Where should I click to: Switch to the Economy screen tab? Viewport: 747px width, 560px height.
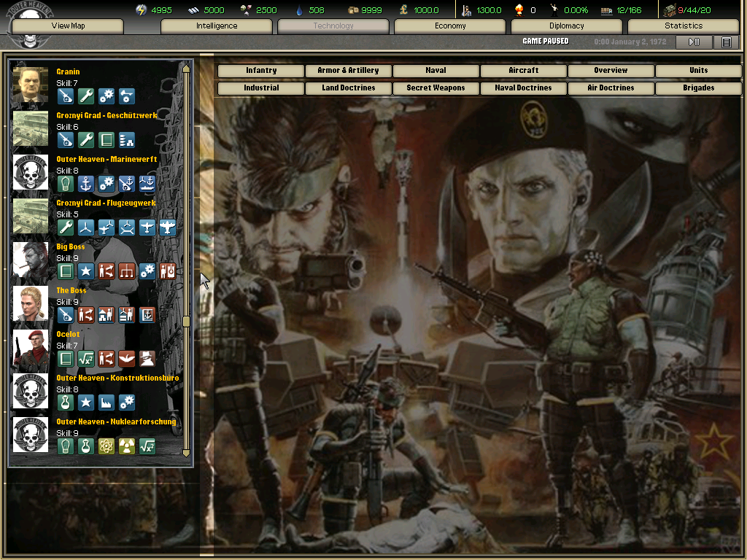[x=450, y=26]
